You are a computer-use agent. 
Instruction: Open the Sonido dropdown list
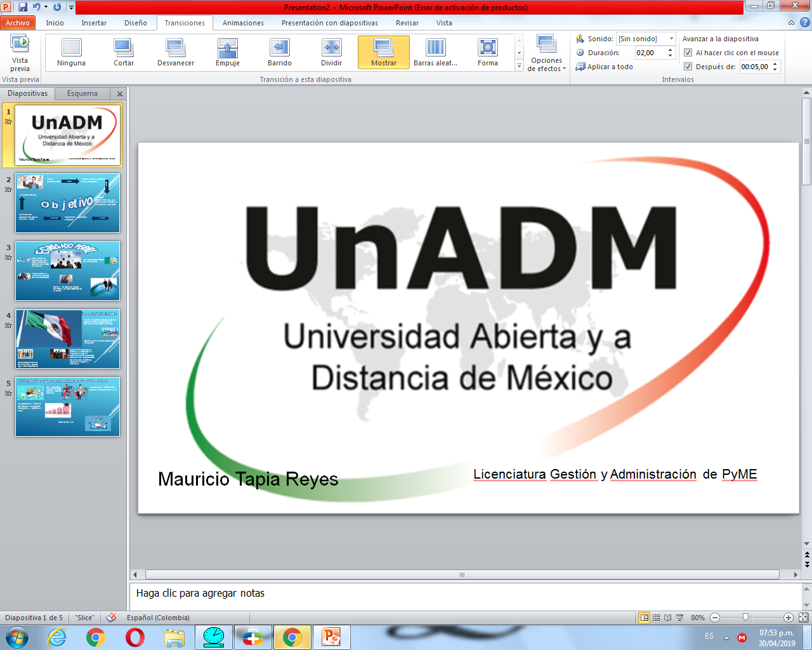point(671,39)
